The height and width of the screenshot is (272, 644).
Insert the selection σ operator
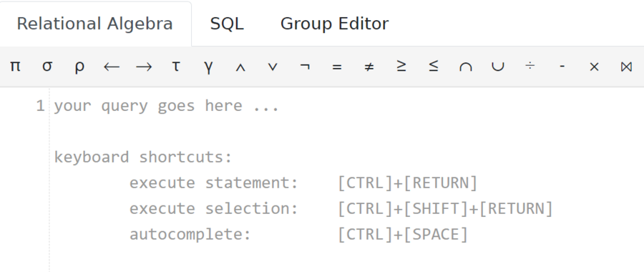(47, 66)
